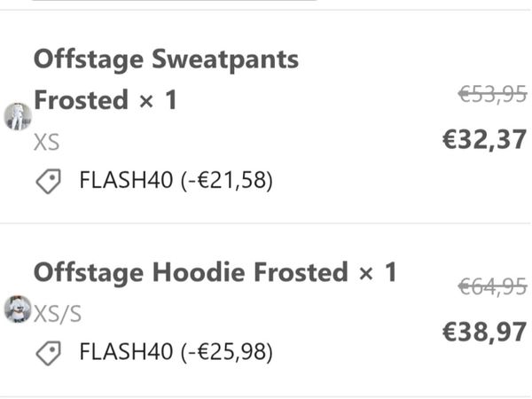Viewport: 532px width, 399px height.
Task: Click the × 1 quantity on Sweatpants
Action: [x=158, y=100]
